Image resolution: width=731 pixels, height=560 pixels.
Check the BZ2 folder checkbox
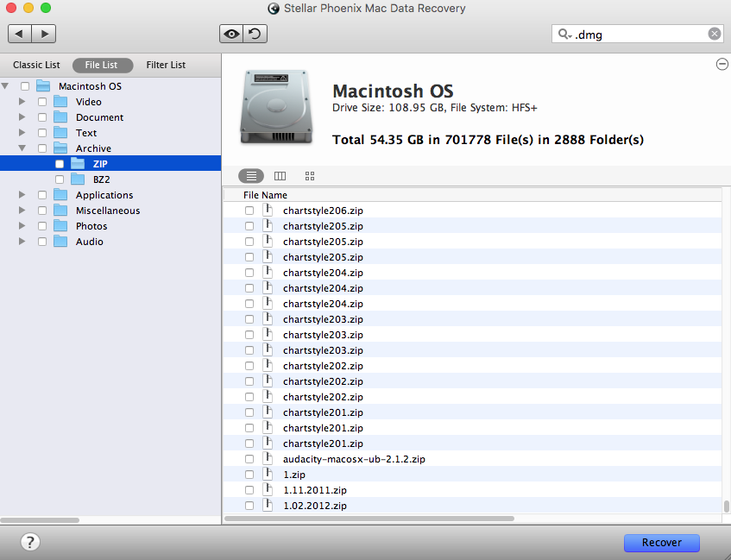point(60,179)
